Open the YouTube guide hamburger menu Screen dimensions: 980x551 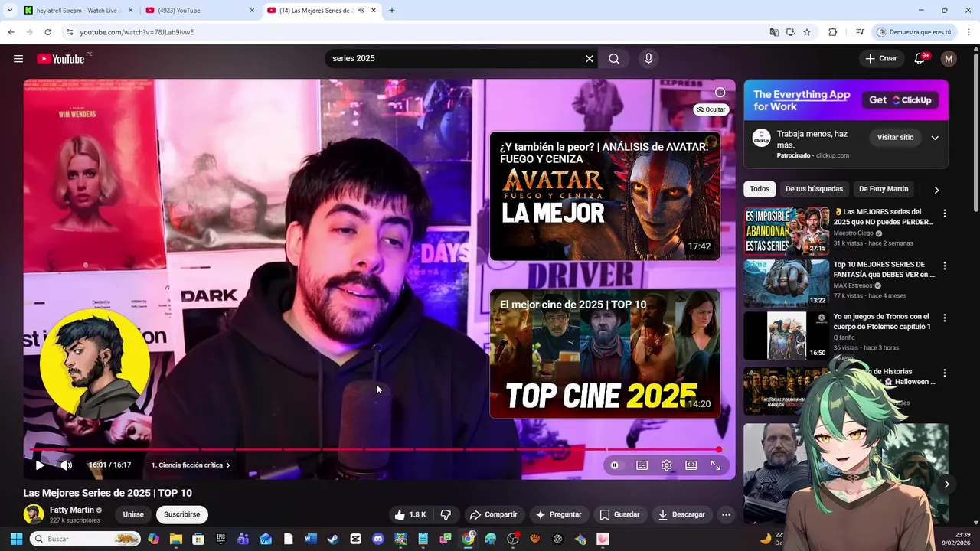[18, 59]
